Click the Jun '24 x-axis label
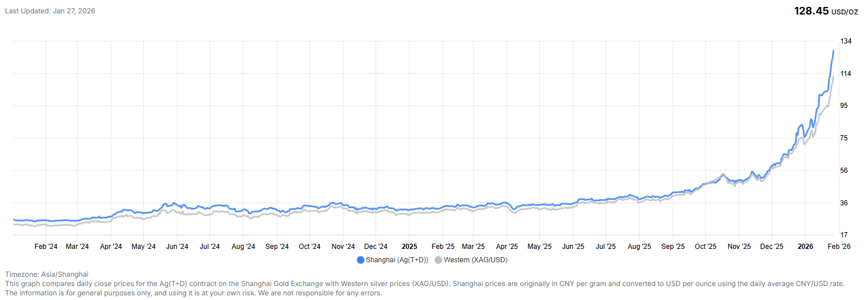The image size is (868, 300). (x=177, y=247)
